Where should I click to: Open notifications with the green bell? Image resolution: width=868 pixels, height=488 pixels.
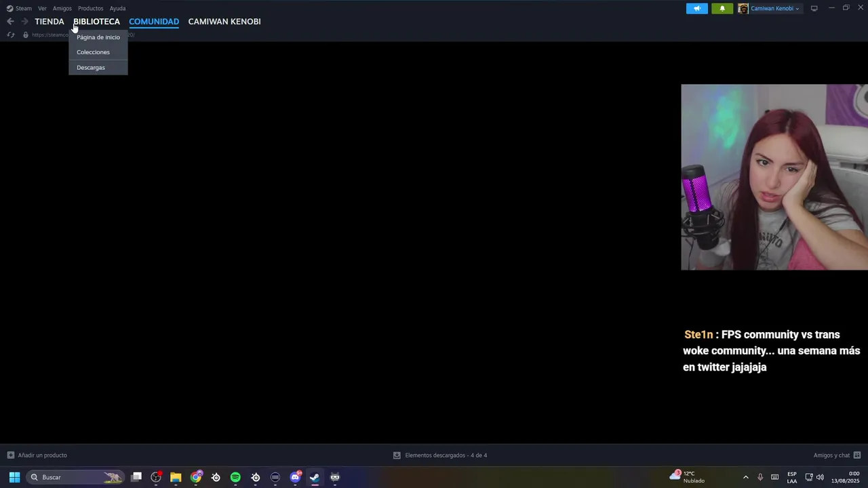tap(722, 8)
